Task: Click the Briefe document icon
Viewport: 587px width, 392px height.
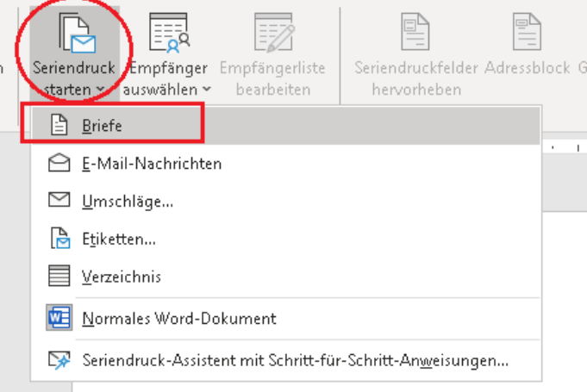Action: [x=59, y=125]
